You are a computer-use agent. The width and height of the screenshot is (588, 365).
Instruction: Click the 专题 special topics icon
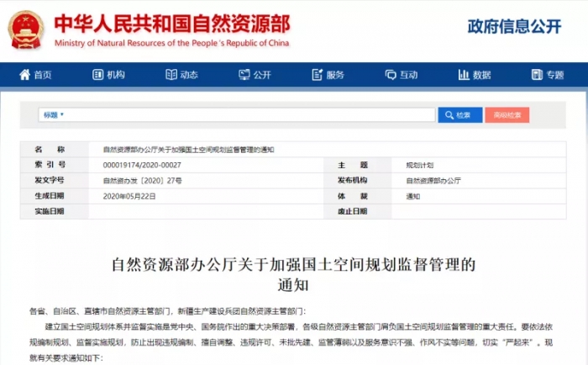tap(535, 75)
